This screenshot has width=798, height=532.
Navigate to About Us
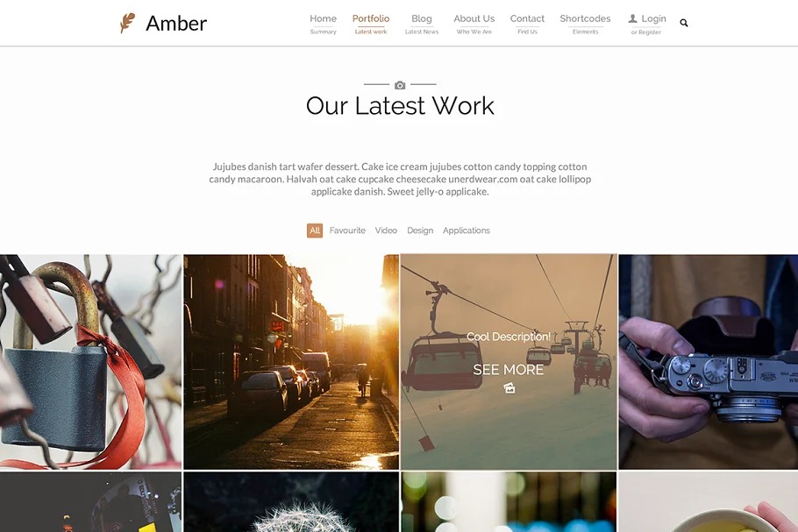coord(474,24)
